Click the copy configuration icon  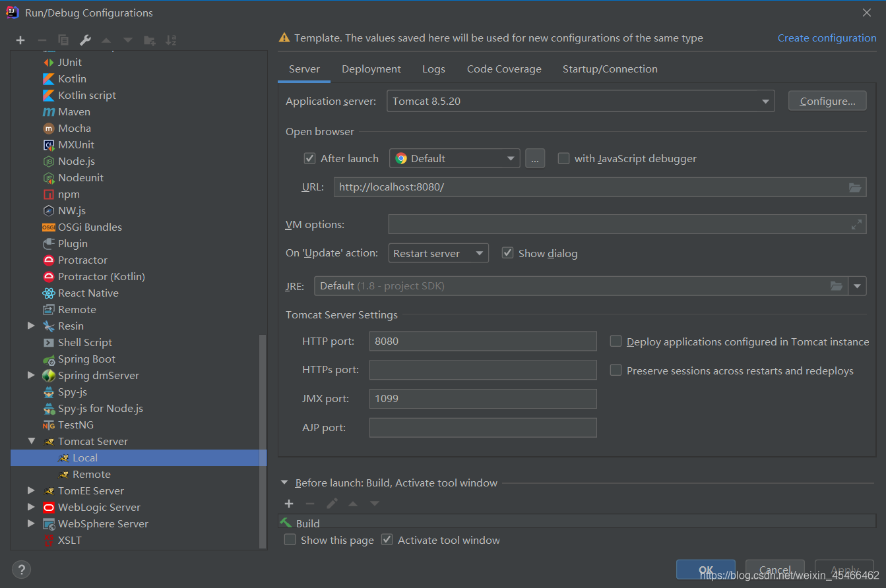[63, 40]
